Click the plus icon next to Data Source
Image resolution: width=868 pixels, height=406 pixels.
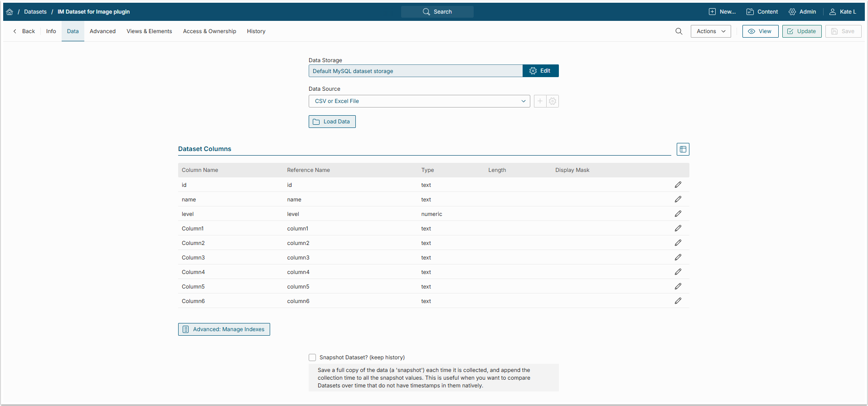pos(540,101)
